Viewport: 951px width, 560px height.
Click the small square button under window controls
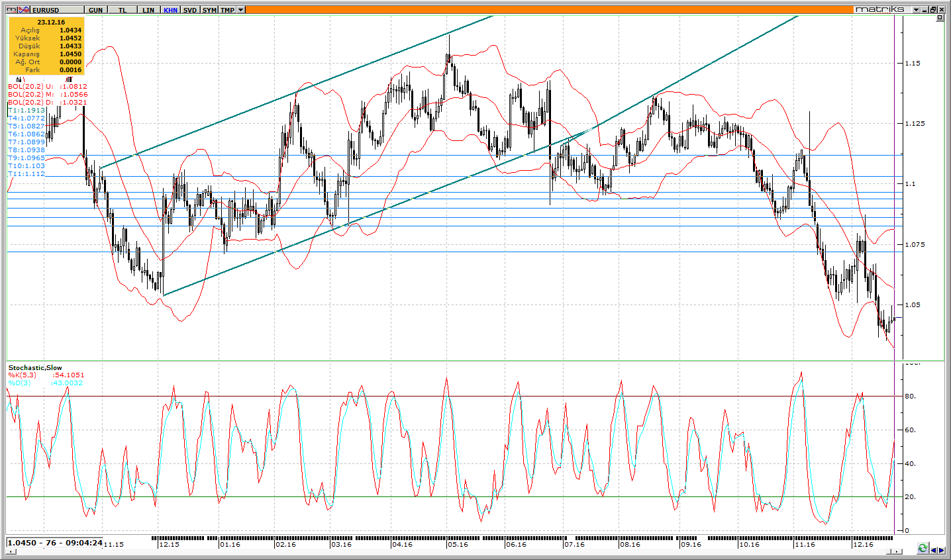(x=940, y=18)
